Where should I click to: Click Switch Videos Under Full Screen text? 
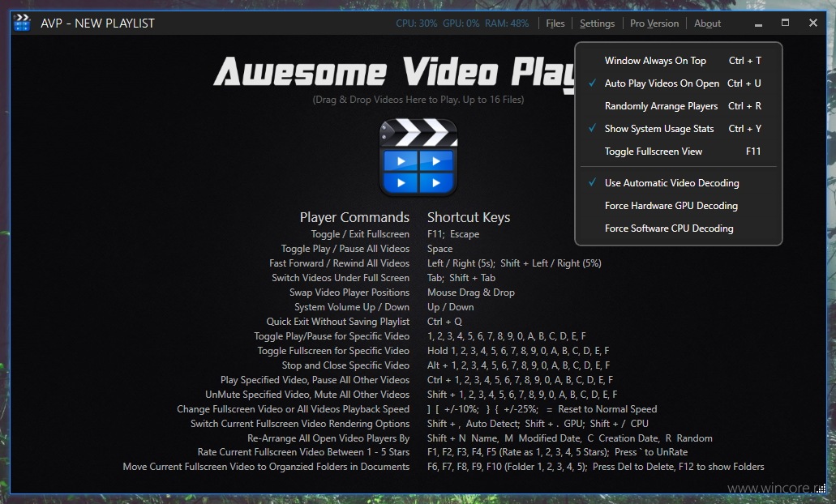(341, 278)
